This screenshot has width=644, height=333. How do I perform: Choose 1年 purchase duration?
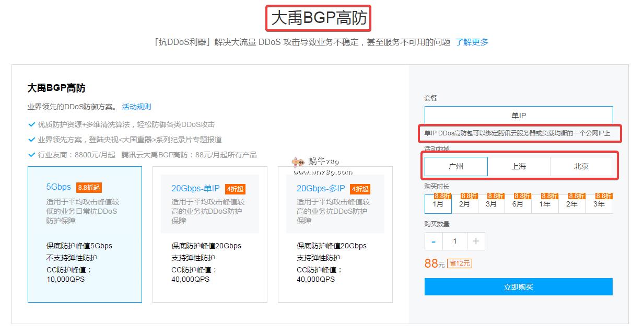[x=545, y=204]
